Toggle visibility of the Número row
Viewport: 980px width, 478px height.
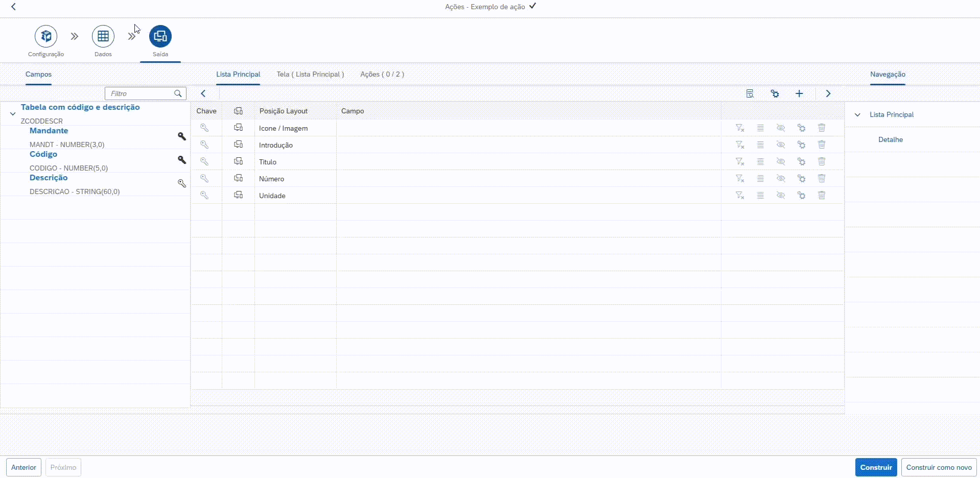click(781, 178)
